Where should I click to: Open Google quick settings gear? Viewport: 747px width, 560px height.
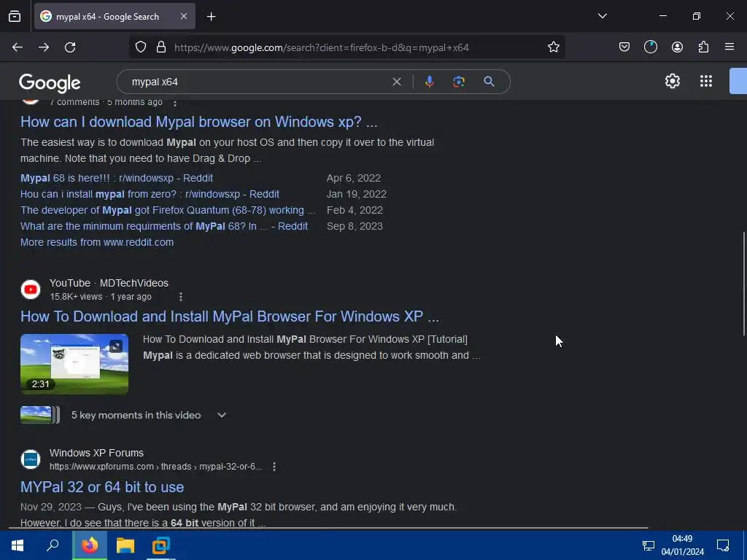(x=672, y=81)
